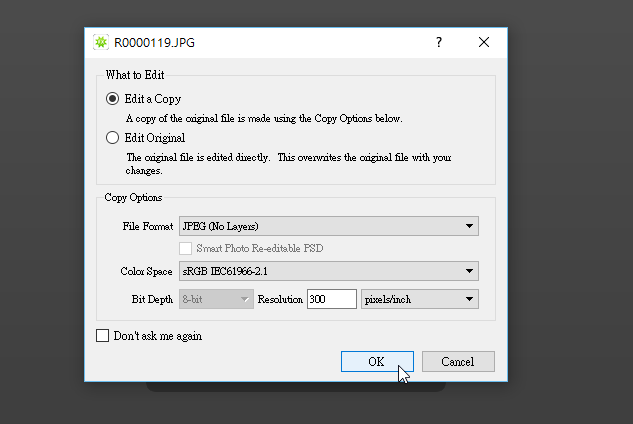Viewport: 633px width, 424px height.
Task: Choose the Edit Original radio option
Action: (x=113, y=138)
